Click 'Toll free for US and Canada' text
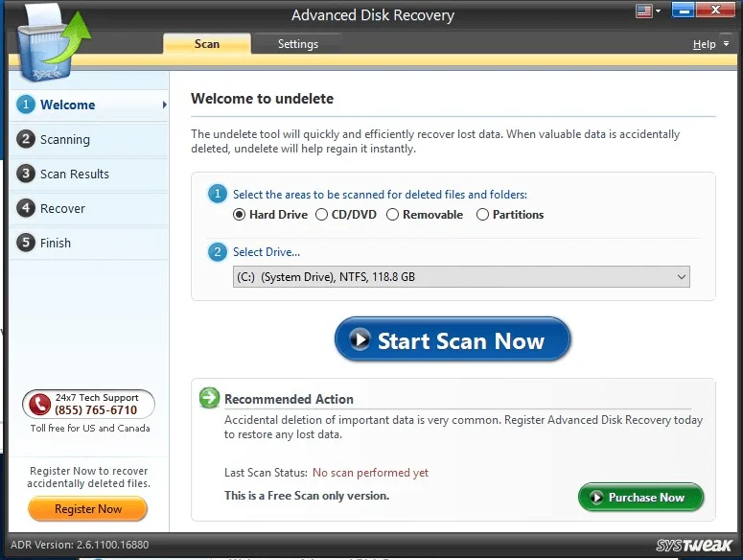This screenshot has height=560, width=743. (90, 429)
